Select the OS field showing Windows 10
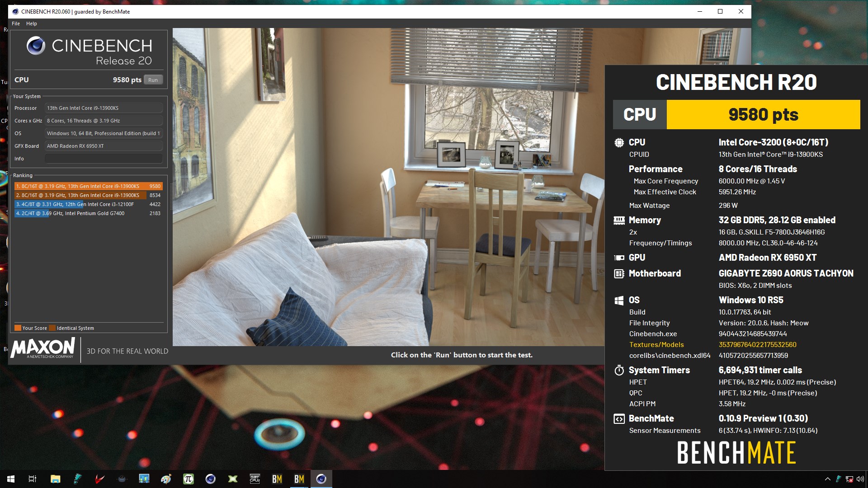This screenshot has width=868, height=488. click(x=104, y=133)
